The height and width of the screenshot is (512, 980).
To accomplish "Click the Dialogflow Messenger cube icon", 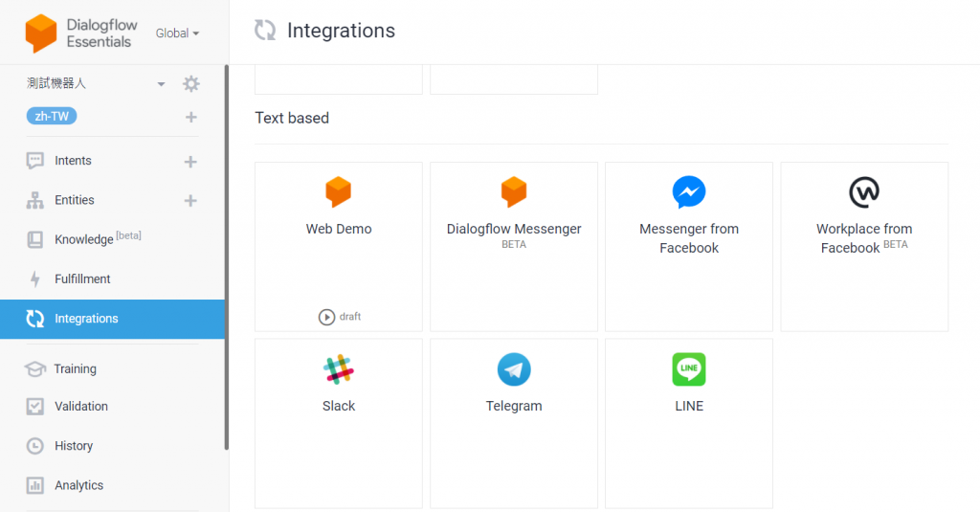I will coord(514,192).
